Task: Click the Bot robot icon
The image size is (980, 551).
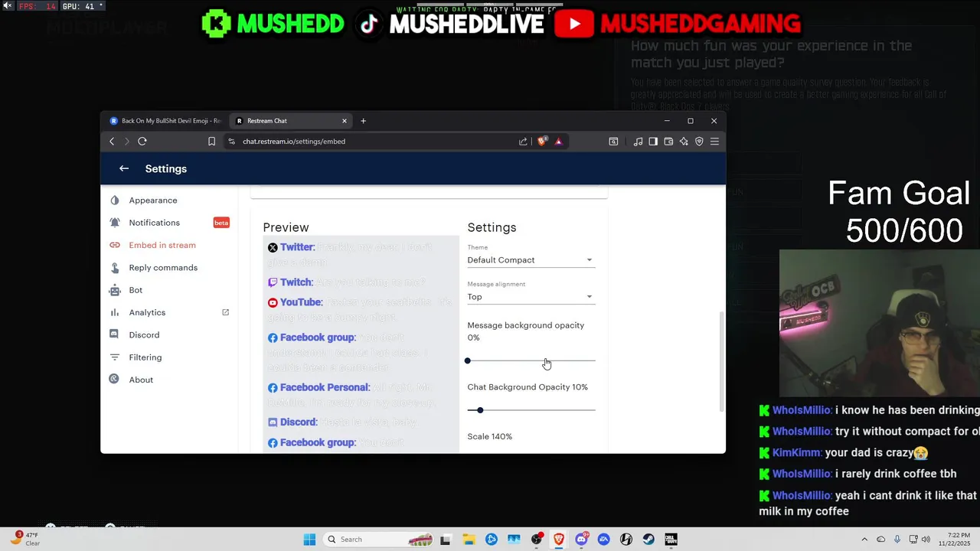Action: [114, 290]
